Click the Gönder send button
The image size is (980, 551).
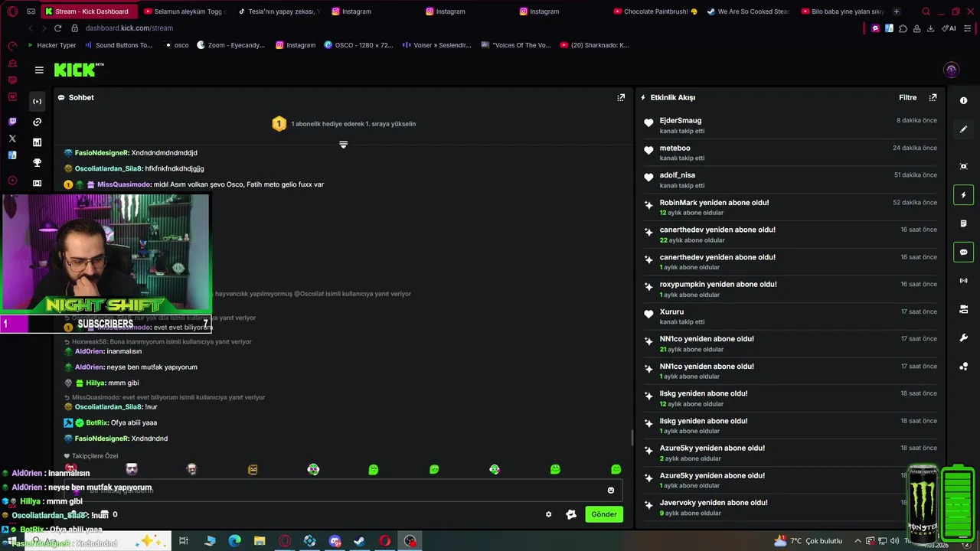(603, 514)
